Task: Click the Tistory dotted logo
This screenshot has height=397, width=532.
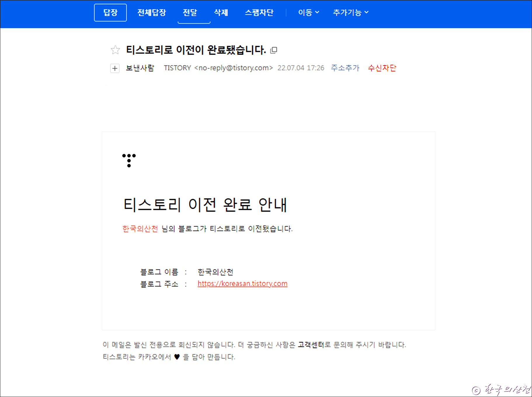Action: [129, 161]
